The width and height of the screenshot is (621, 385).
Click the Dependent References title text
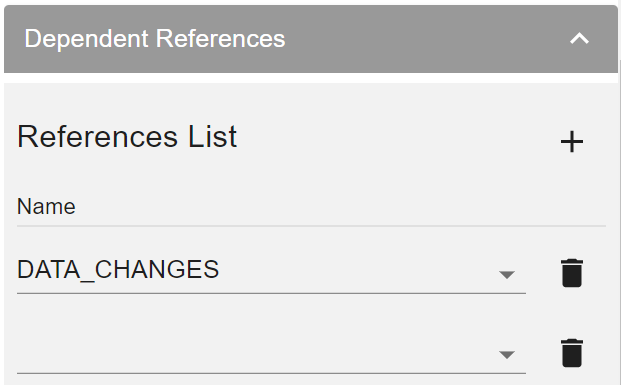point(155,39)
